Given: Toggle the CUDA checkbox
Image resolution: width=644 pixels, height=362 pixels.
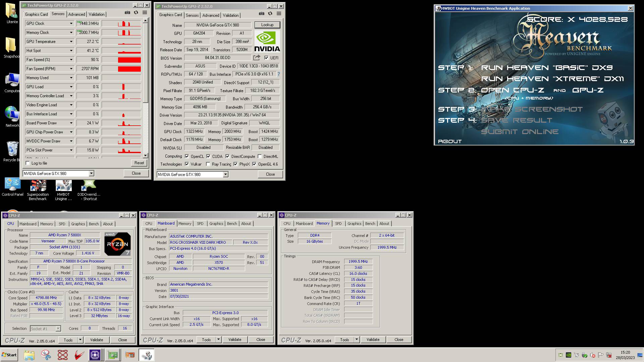Looking at the screenshot, I should click(x=208, y=156).
